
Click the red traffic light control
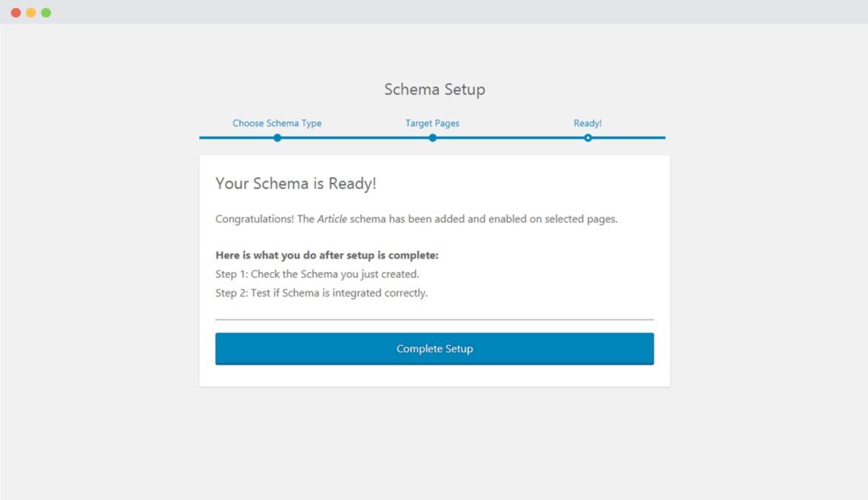pos(14,12)
